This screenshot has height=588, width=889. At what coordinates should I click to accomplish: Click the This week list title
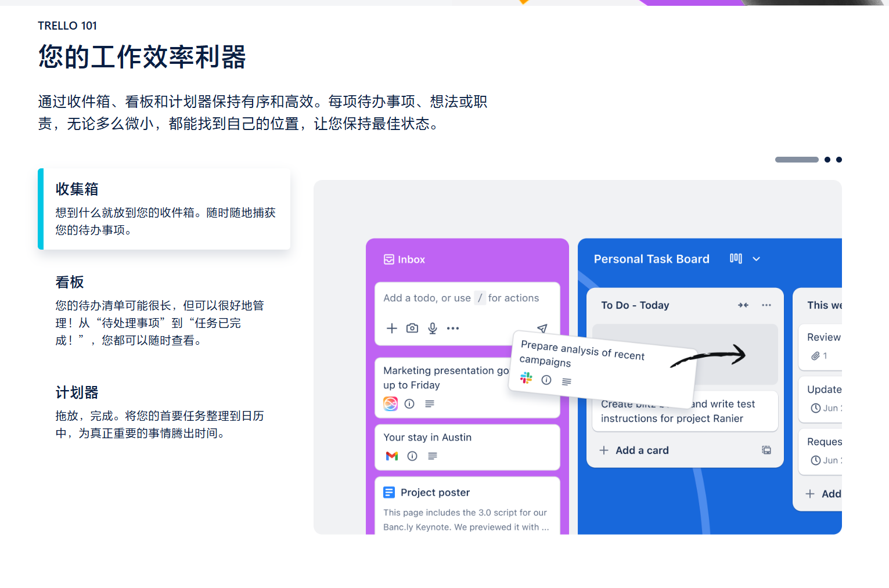824,305
